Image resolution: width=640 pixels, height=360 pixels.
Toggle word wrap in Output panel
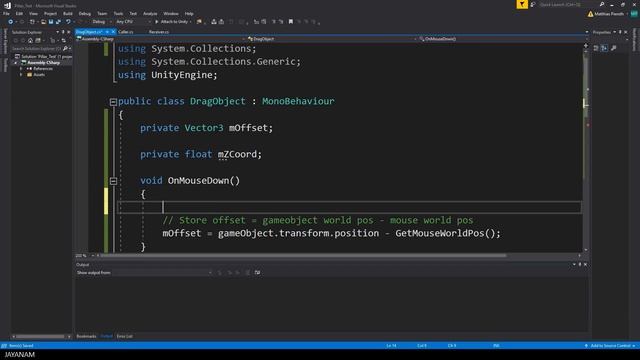(x=257, y=273)
